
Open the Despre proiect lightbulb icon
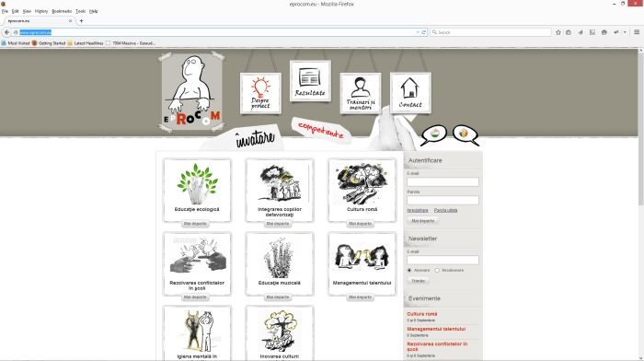point(260,93)
